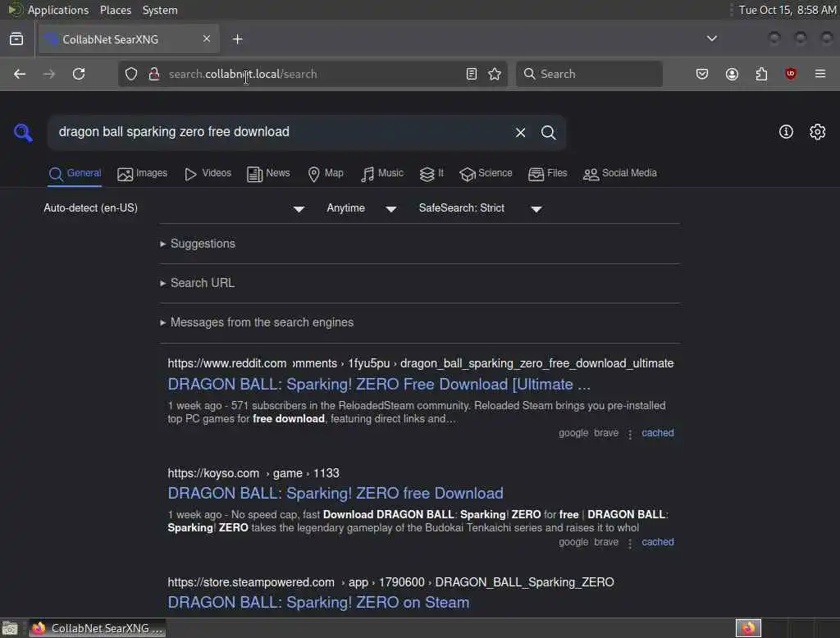Clear the search query with the X icon
Viewport: 840px width, 638px height.
coord(520,132)
